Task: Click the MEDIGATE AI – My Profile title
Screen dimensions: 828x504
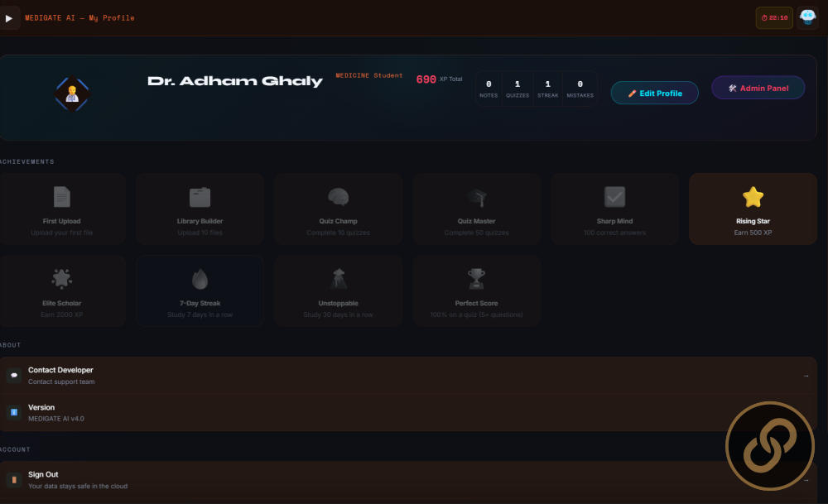Action: click(x=79, y=18)
